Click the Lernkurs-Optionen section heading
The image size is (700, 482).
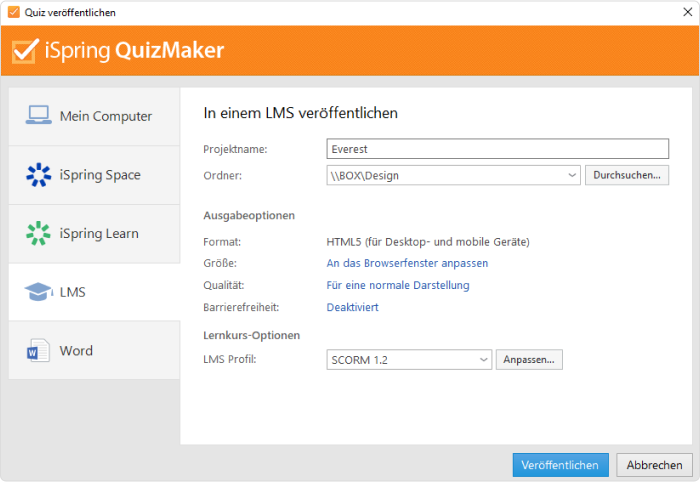pyautogui.click(x=252, y=335)
